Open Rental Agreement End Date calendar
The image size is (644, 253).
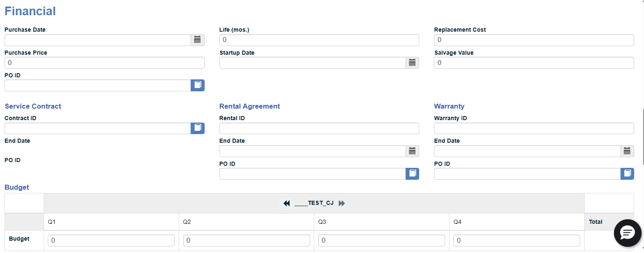[x=412, y=151]
